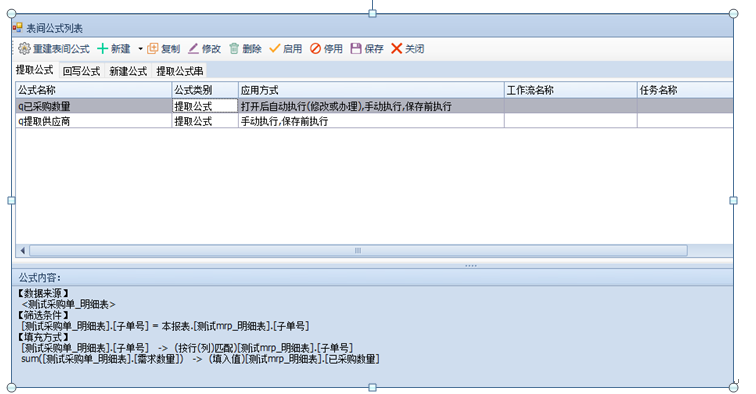Select the 提取公式 tab
The height and width of the screenshot is (394, 756).
35,70
